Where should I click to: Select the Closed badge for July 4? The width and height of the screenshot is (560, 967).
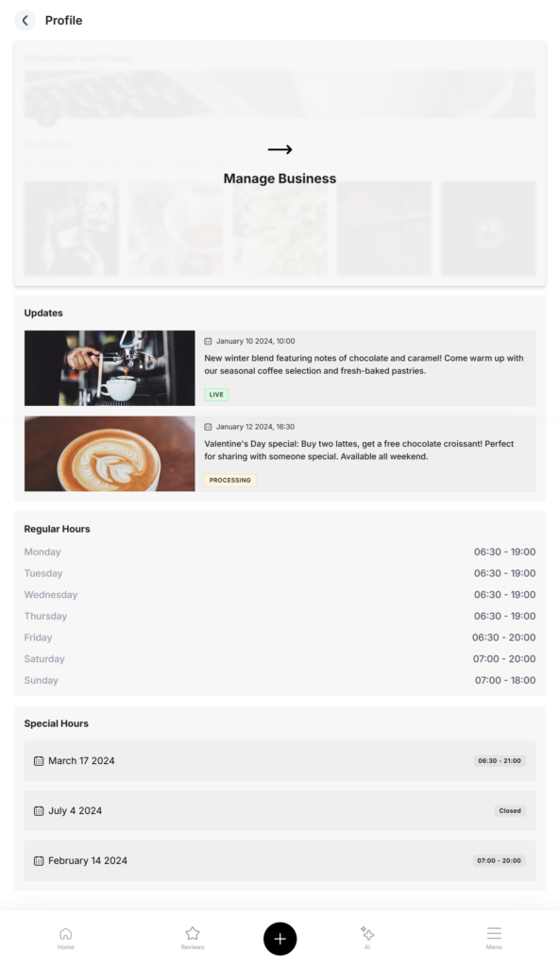[510, 811]
